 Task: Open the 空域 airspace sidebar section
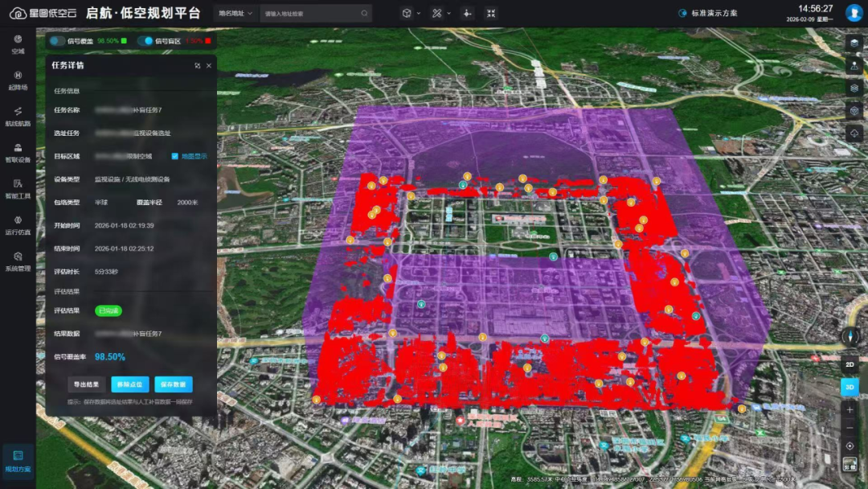tap(18, 43)
